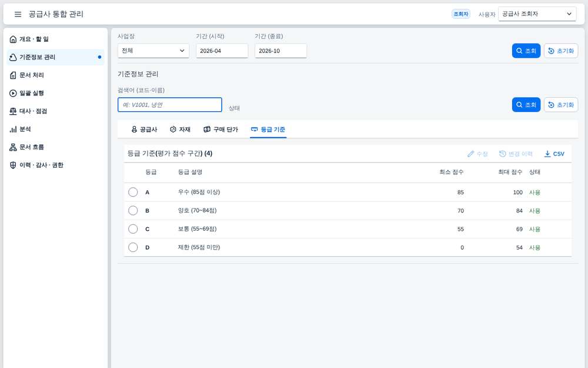
Task: Click the pencil icon for 수정
Action: 470,154
